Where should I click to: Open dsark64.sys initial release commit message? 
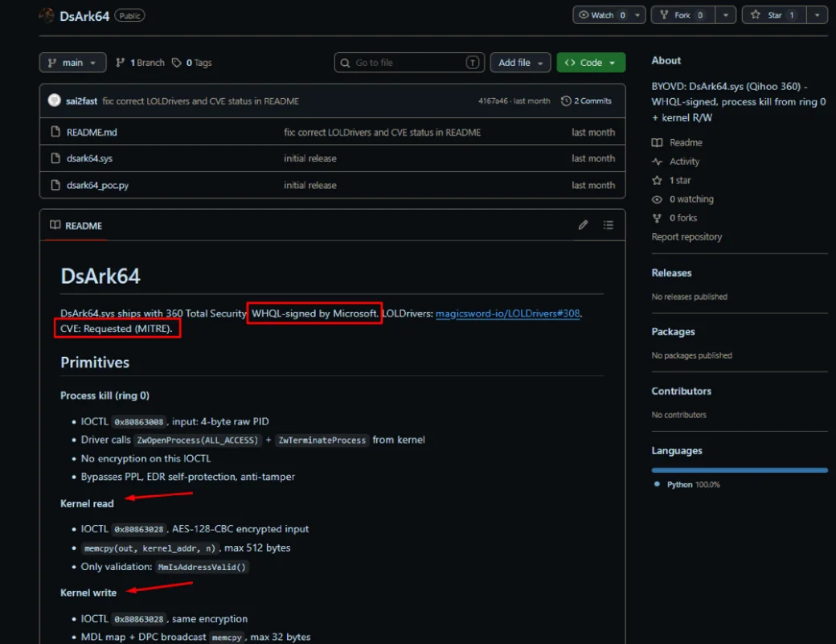click(x=309, y=158)
